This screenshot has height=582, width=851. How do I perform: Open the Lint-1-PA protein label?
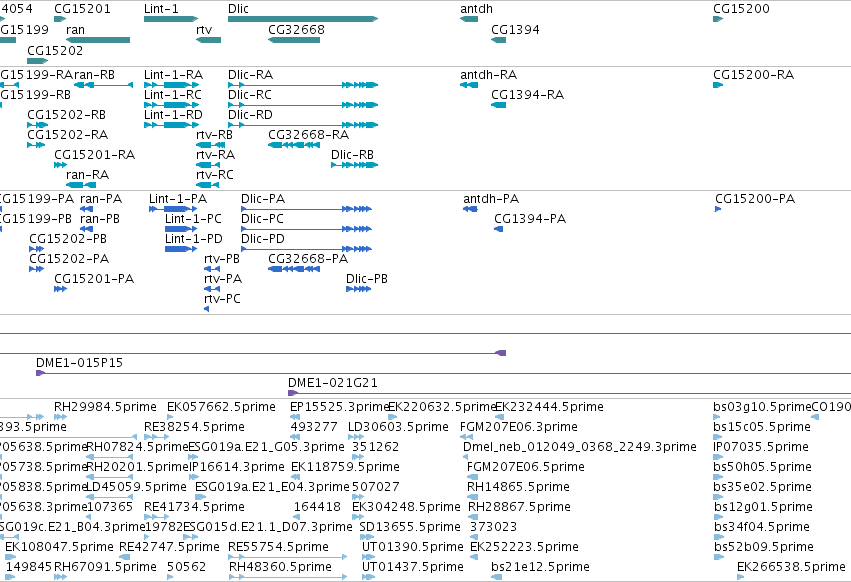tap(178, 199)
